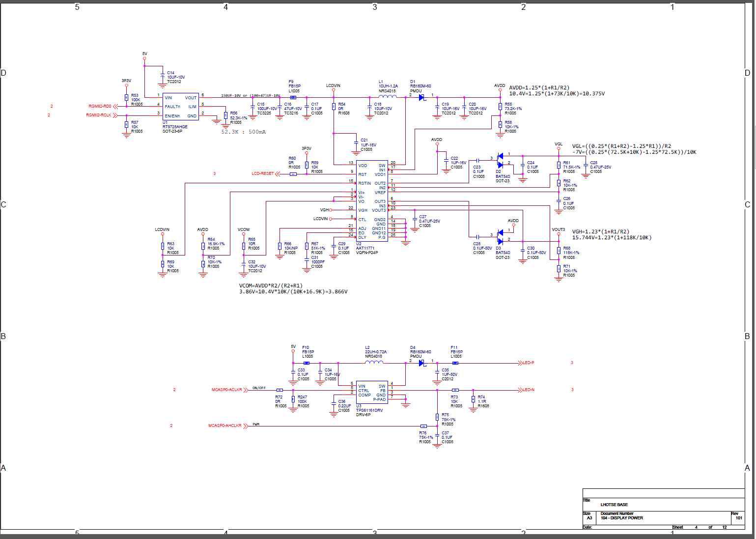The height and width of the screenshot is (539, 756).
Task: Select capacitor C15 100UF-10V label
Action: [267, 109]
